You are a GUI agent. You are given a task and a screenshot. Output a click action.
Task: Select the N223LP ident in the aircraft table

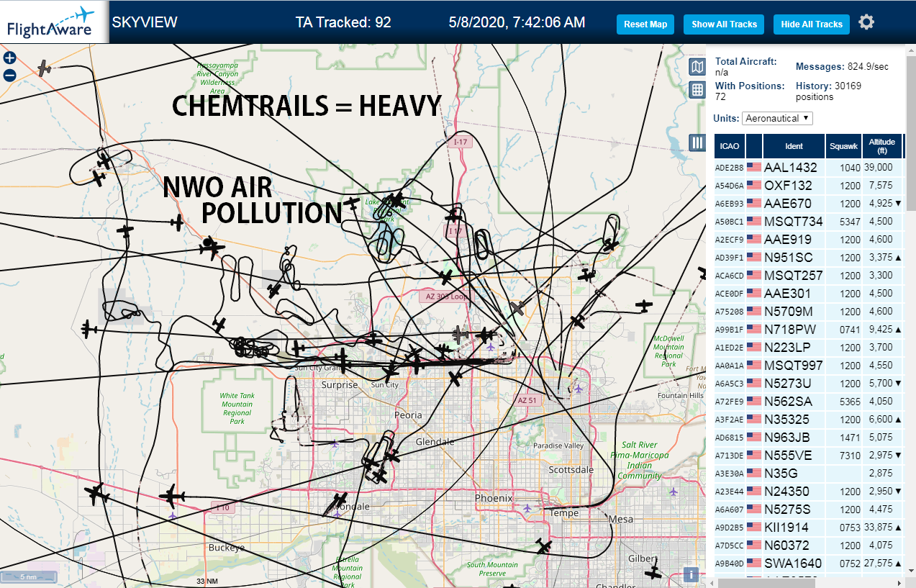(x=788, y=347)
